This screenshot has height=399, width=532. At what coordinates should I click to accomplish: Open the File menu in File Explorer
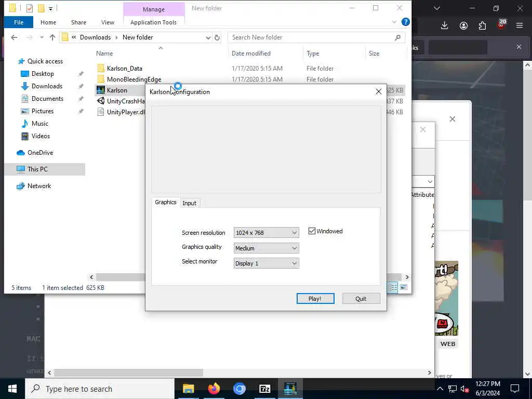19,22
